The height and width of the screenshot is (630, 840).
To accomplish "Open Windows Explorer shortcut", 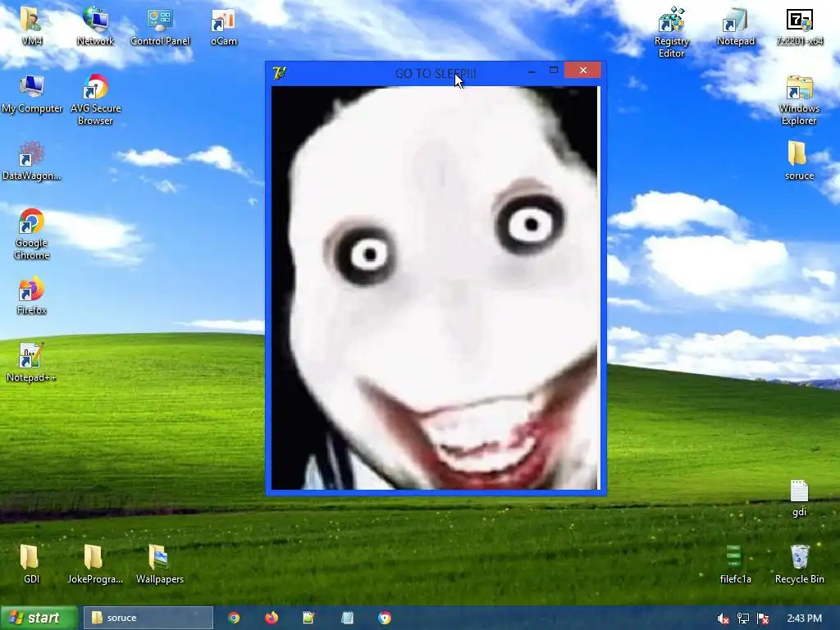I will tap(799, 99).
